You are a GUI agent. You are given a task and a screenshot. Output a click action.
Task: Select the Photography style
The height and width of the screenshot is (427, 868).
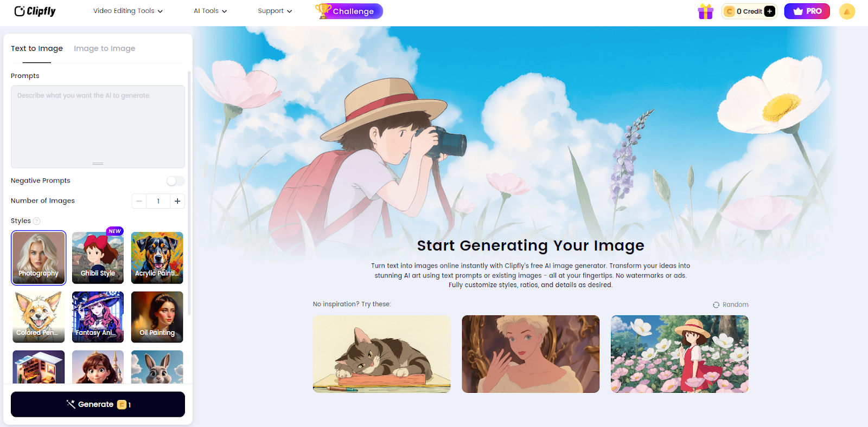click(39, 258)
